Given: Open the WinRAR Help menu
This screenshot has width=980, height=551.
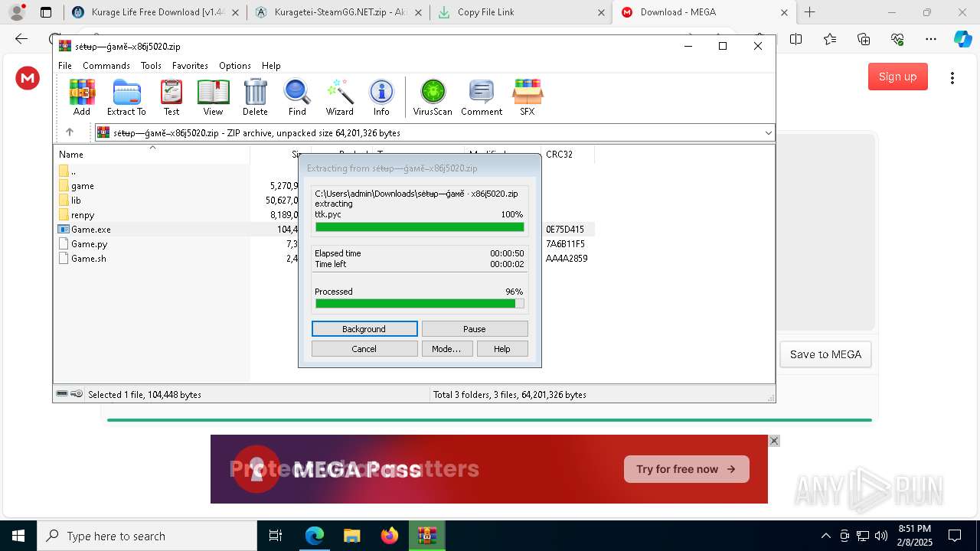Looking at the screenshot, I should point(271,66).
